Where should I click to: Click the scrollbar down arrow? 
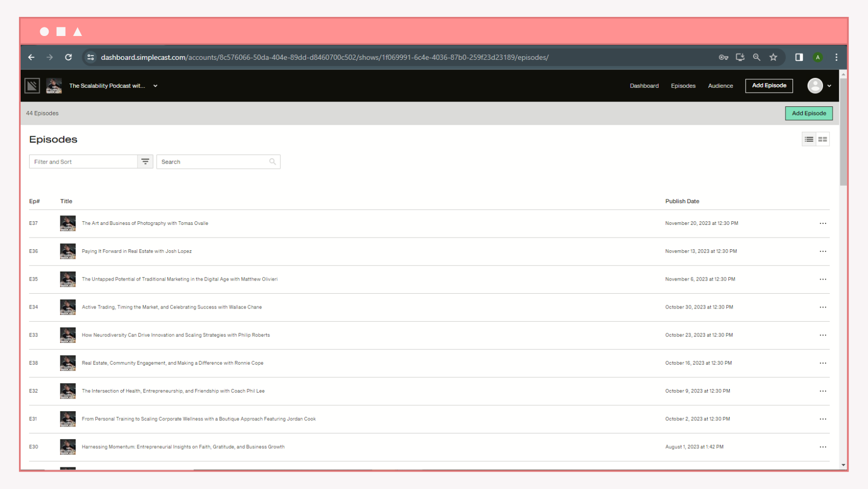click(843, 465)
